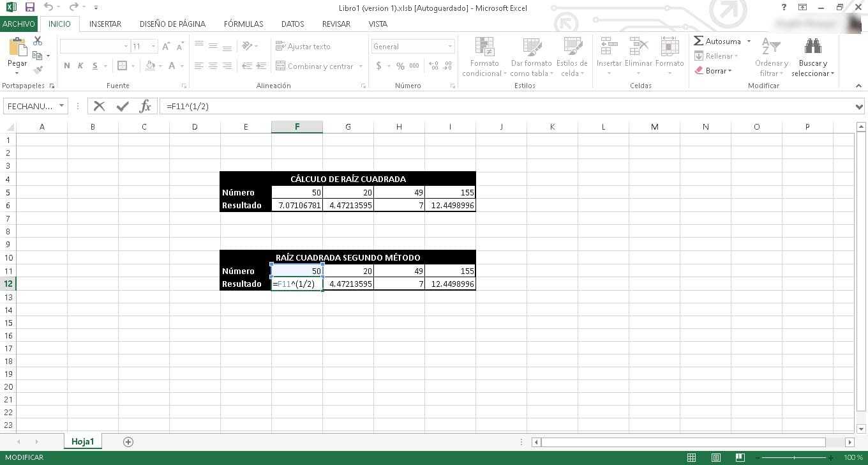The image size is (868, 465).
Task: Click the zoom slider in the status bar
Action: coord(795,458)
